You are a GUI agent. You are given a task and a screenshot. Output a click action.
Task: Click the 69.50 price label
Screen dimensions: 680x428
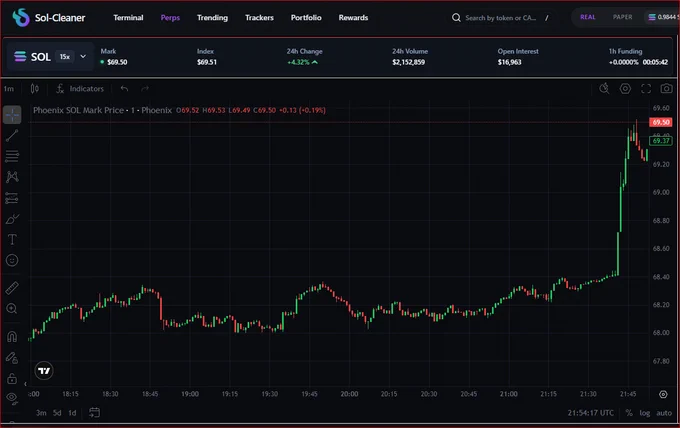click(x=660, y=122)
